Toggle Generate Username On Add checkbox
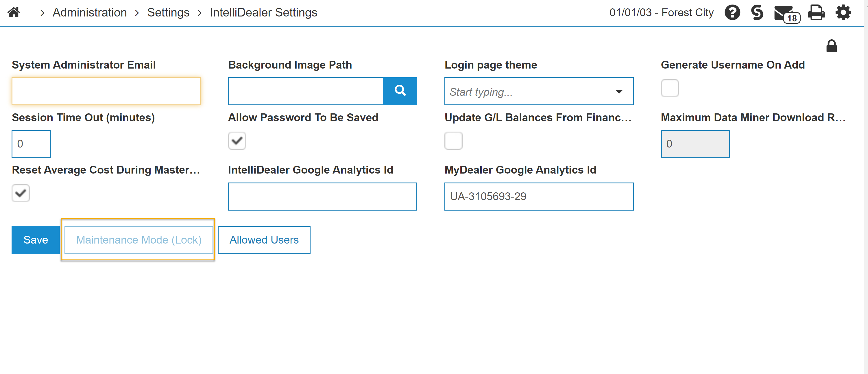This screenshot has width=868, height=374. [x=670, y=88]
